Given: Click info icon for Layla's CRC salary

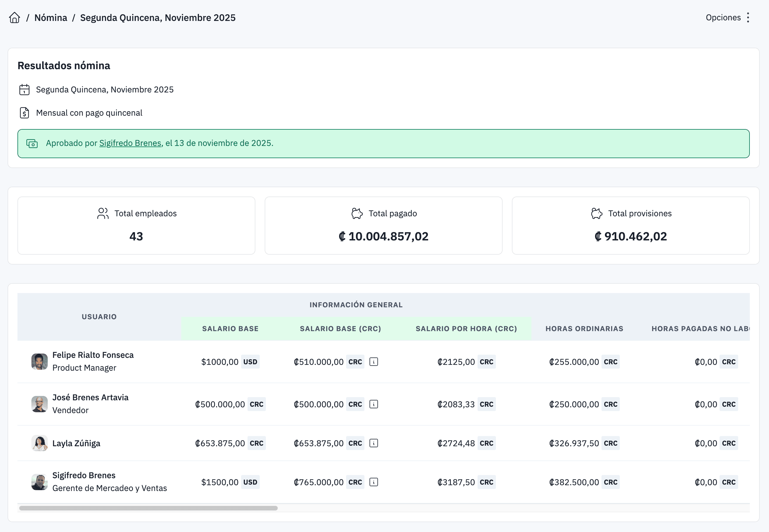Looking at the screenshot, I should [373, 443].
